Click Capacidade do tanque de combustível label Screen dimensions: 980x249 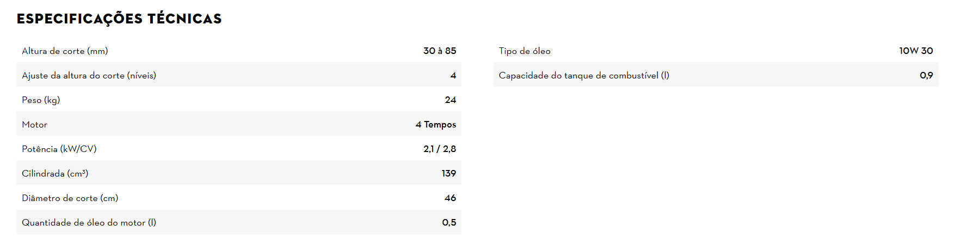(x=584, y=75)
